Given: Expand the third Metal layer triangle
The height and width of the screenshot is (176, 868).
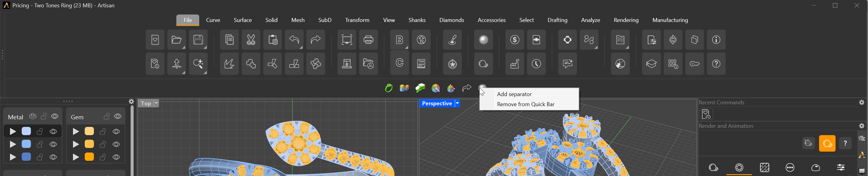Looking at the screenshot, I should click(13, 157).
